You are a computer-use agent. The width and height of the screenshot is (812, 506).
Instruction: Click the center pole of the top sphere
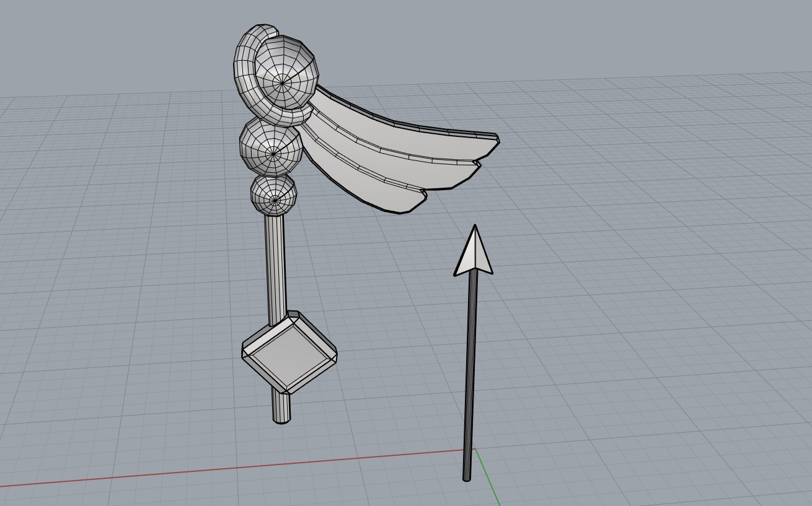coord(282,82)
